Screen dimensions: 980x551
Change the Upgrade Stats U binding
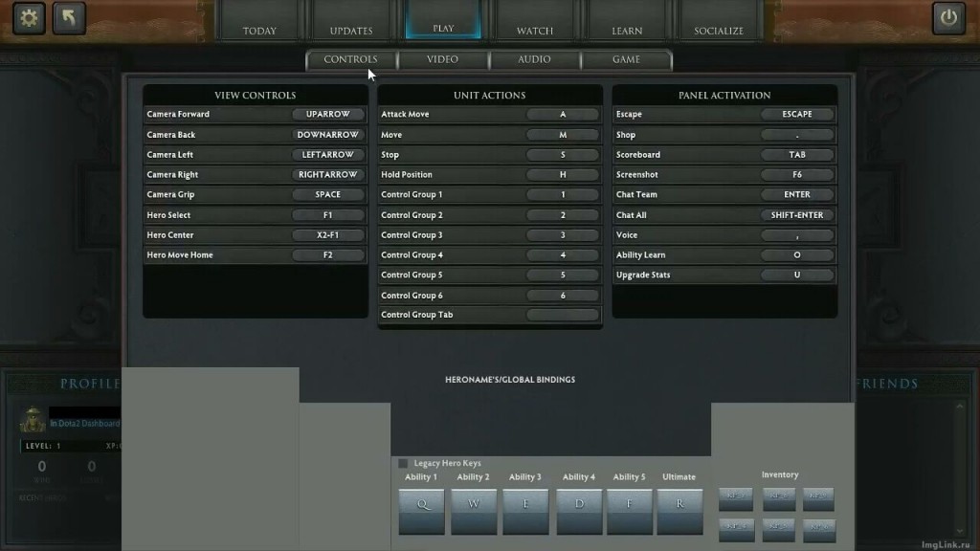pos(797,275)
